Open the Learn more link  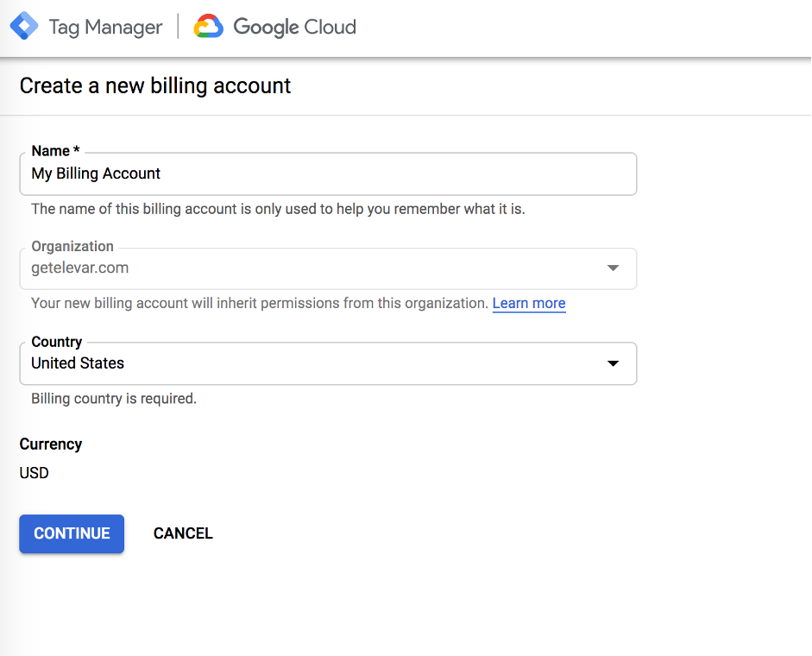point(529,304)
